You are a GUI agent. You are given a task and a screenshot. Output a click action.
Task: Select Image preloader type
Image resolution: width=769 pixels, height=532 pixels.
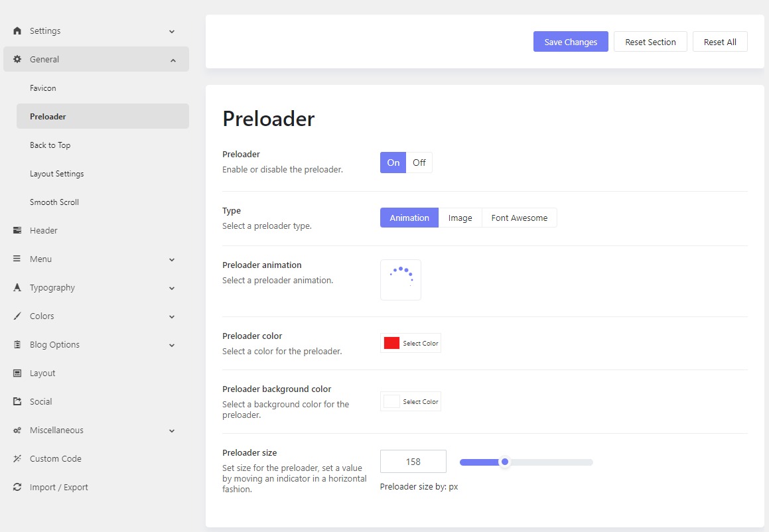coord(460,218)
